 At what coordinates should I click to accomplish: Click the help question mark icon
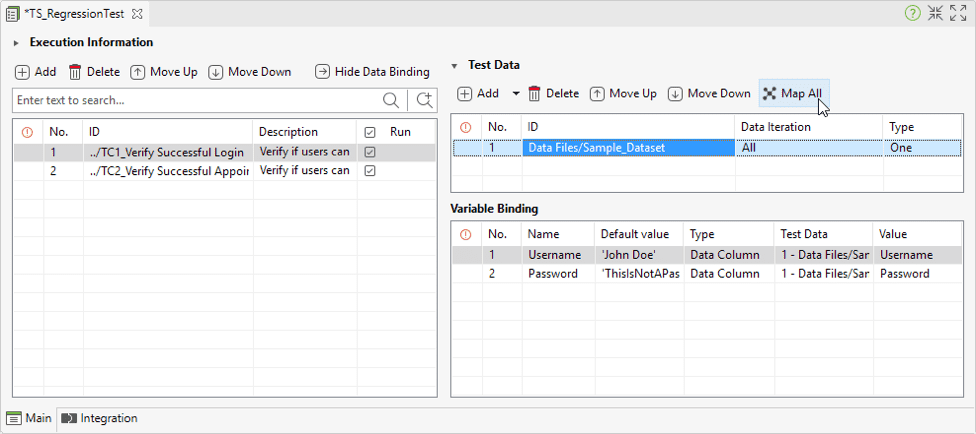(x=913, y=14)
